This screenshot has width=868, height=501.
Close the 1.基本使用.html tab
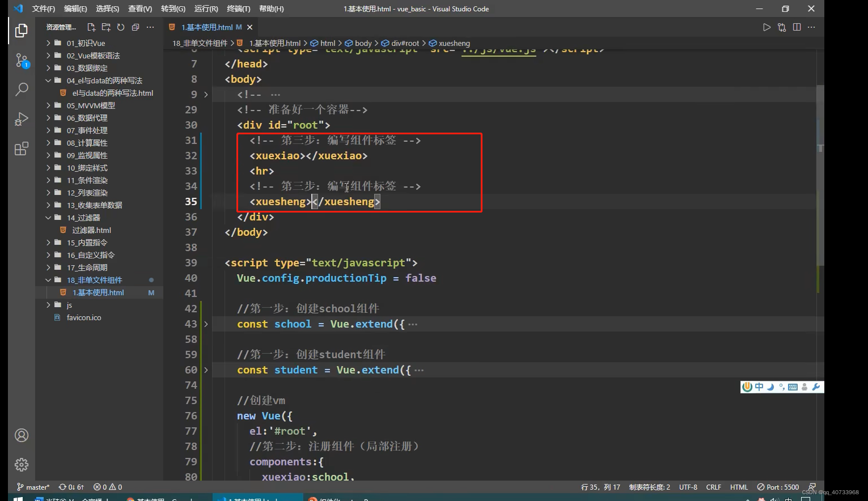249,27
